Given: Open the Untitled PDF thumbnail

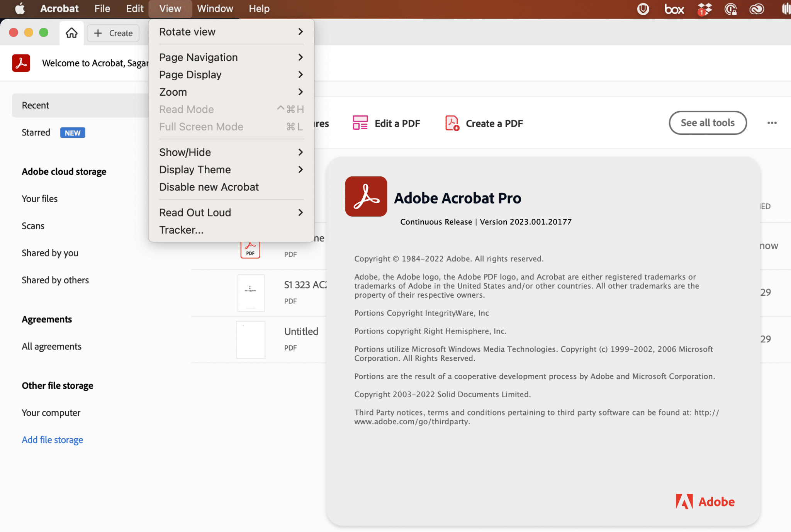Looking at the screenshot, I should [250, 339].
